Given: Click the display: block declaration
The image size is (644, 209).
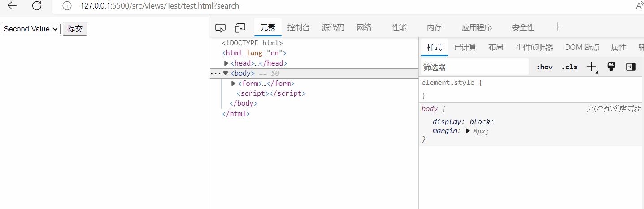Looking at the screenshot, I should click(463, 121).
